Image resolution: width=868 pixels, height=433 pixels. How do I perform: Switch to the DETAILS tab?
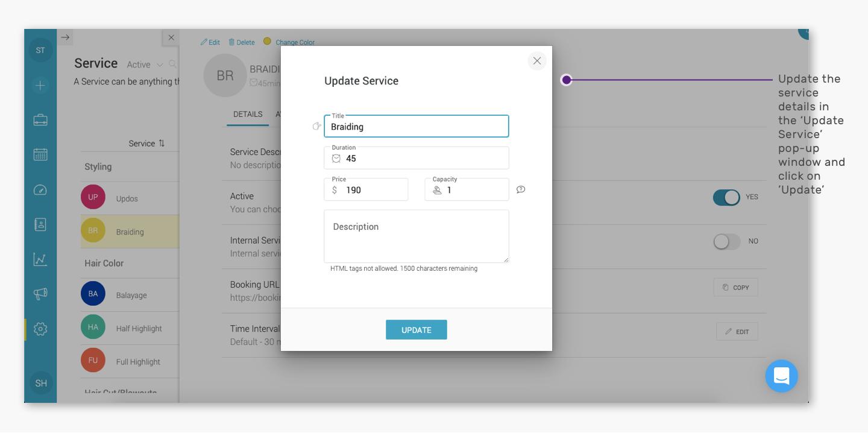[x=248, y=114]
